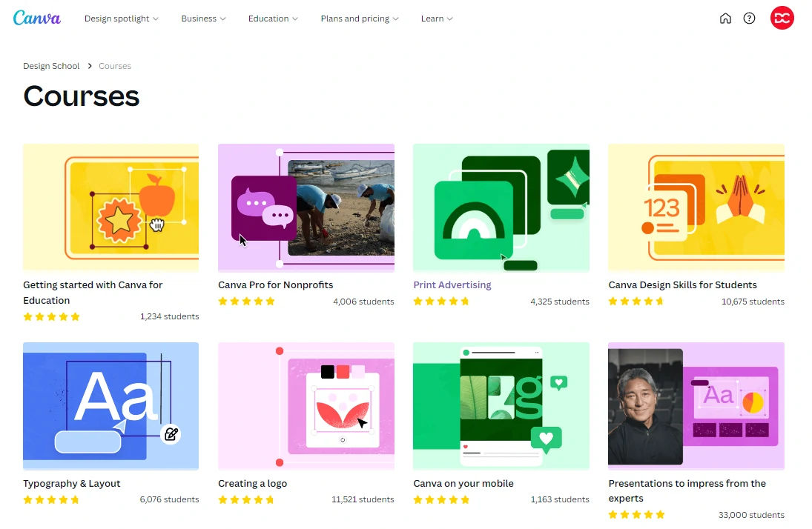812x529 pixels.
Task: Click the star rating under Canva Pro for Nonprofits
Action: click(246, 302)
